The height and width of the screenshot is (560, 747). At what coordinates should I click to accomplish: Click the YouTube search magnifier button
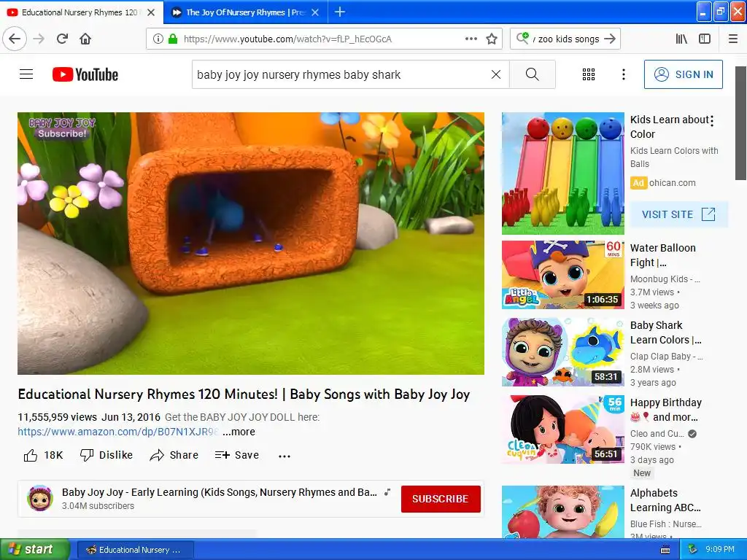pyautogui.click(x=532, y=74)
